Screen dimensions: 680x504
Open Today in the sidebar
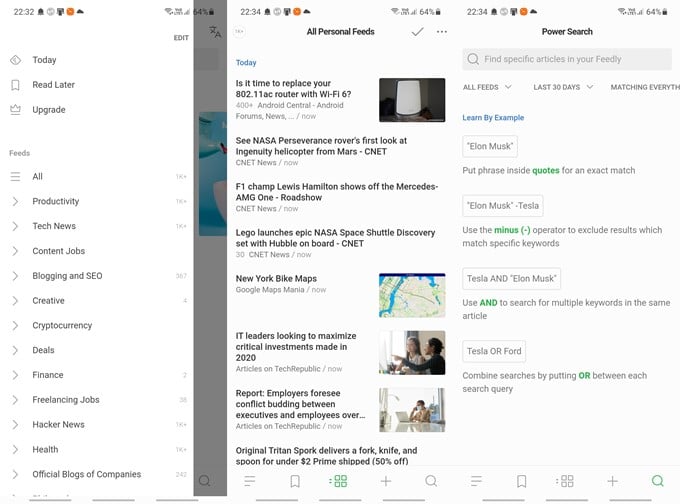coord(44,60)
